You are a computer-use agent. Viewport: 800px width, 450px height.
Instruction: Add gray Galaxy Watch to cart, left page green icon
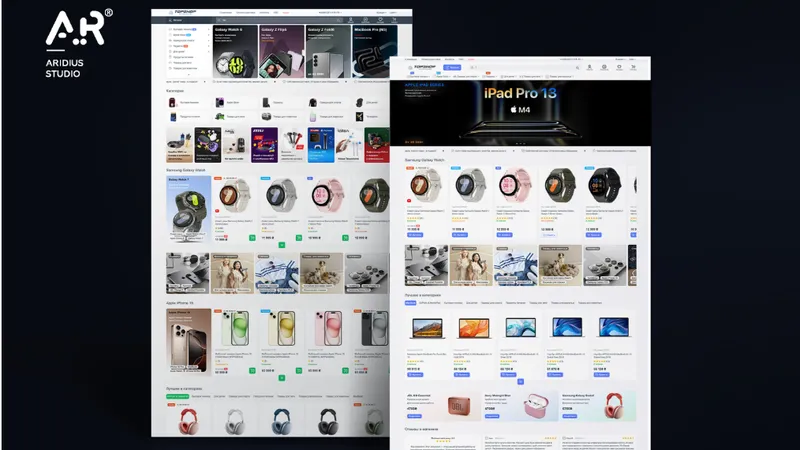pyautogui.click(x=298, y=238)
